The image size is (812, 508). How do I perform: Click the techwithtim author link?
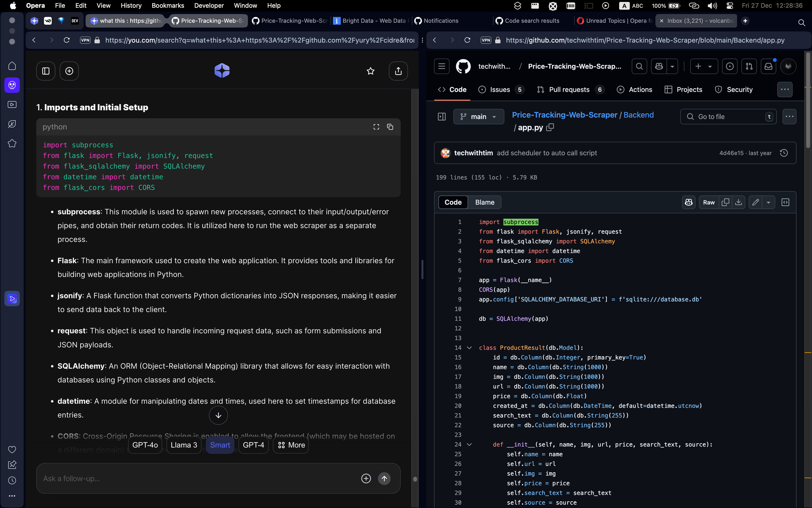(x=473, y=153)
